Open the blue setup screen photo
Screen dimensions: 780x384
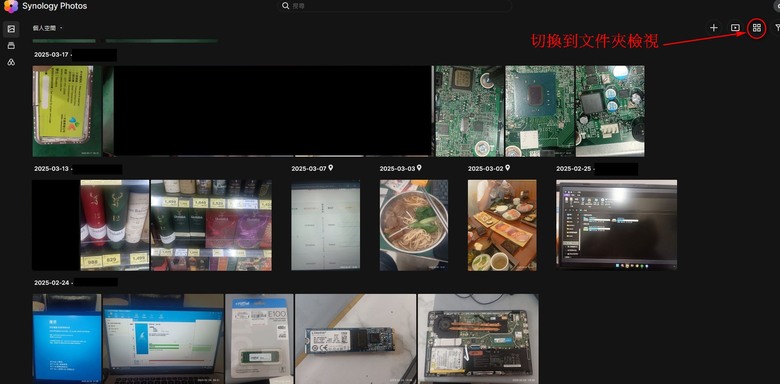tap(67, 339)
